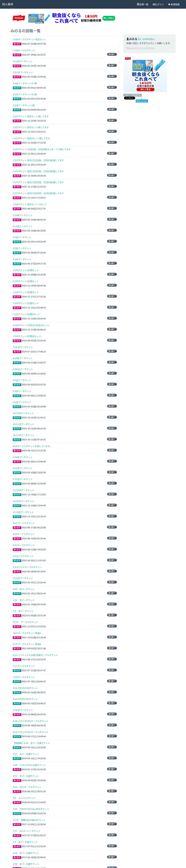This screenshot has height=868, width=186.
Task: Open post 2/25 TOKYO FES Feb.2018チケット
Action: [x=31, y=809]
